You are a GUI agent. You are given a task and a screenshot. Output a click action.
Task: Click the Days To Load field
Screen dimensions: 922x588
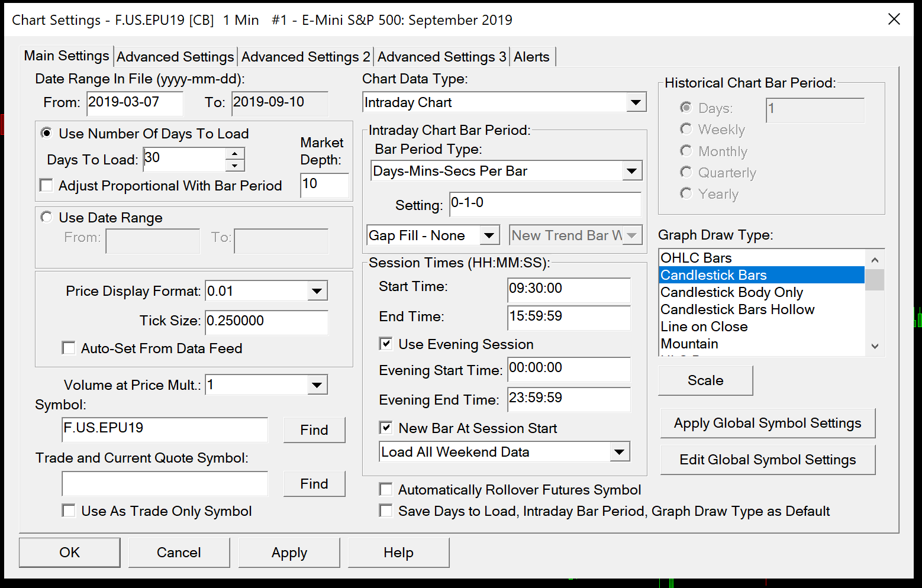click(184, 159)
